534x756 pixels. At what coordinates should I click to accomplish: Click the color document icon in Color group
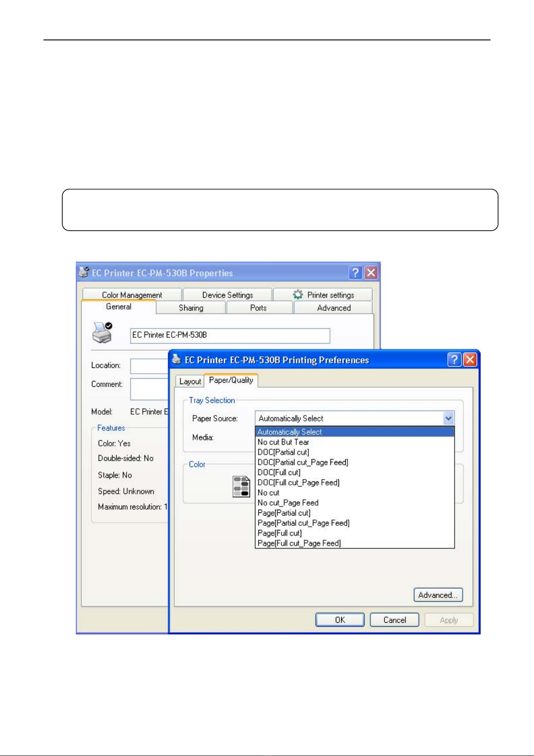(x=241, y=487)
